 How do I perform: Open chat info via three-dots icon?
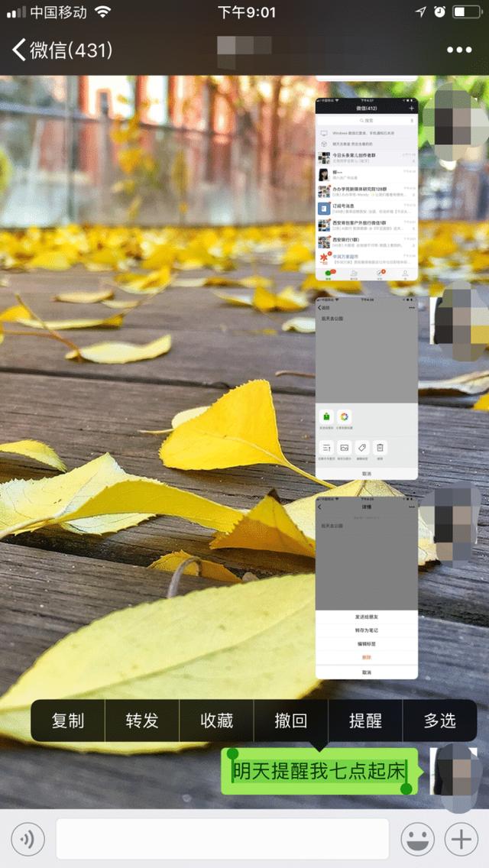458,50
